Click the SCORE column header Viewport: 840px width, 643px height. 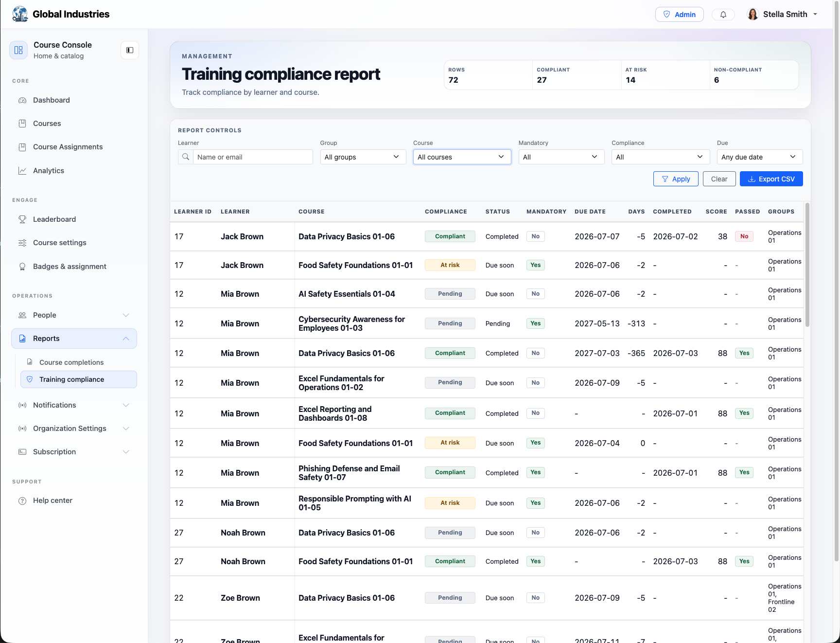[716, 212]
